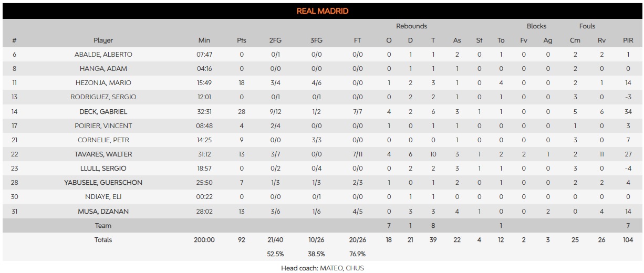644x273 pixels.
Task: Click the FT column header
Action: pyautogui.click(x=358, y=40)
